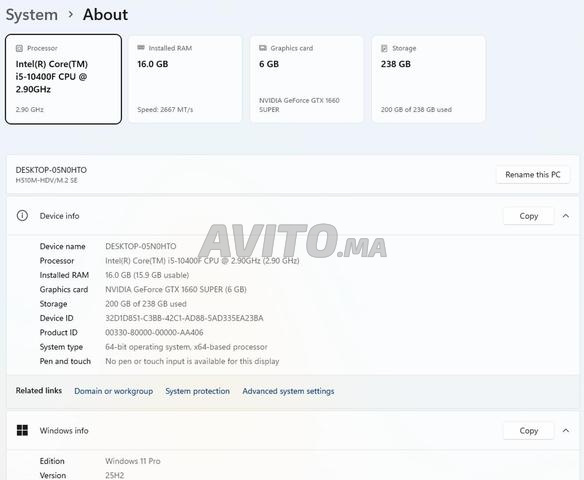Select 64-bit operating system value
Viewport: 584px width, 480px height.
[186, 347]
